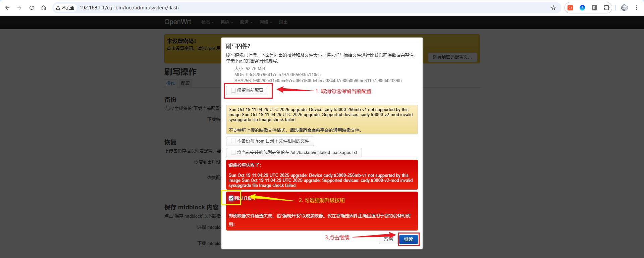Click "退出" in the top navbar
644x258 pixels.
283,22
